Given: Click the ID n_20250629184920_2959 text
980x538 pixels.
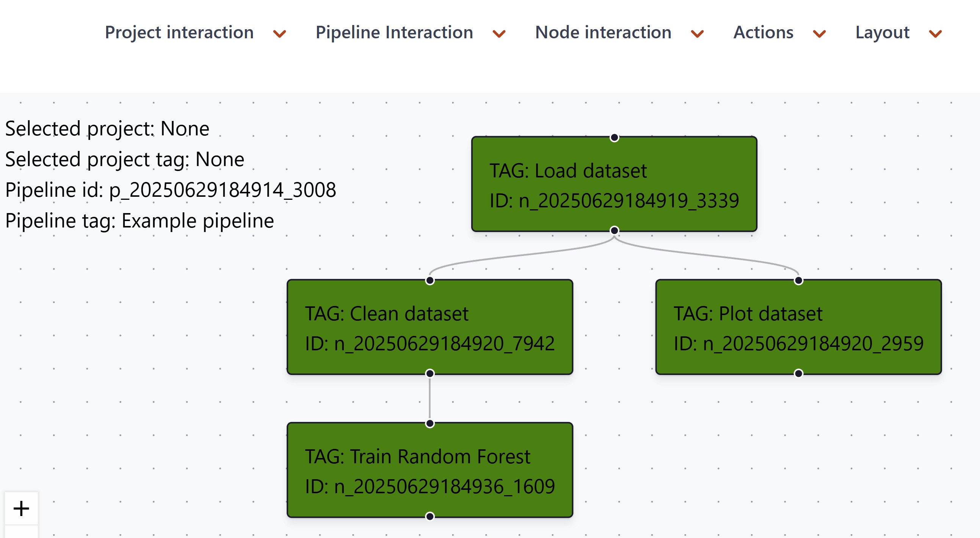Looking at the screenshot, I should pos(798,344).
